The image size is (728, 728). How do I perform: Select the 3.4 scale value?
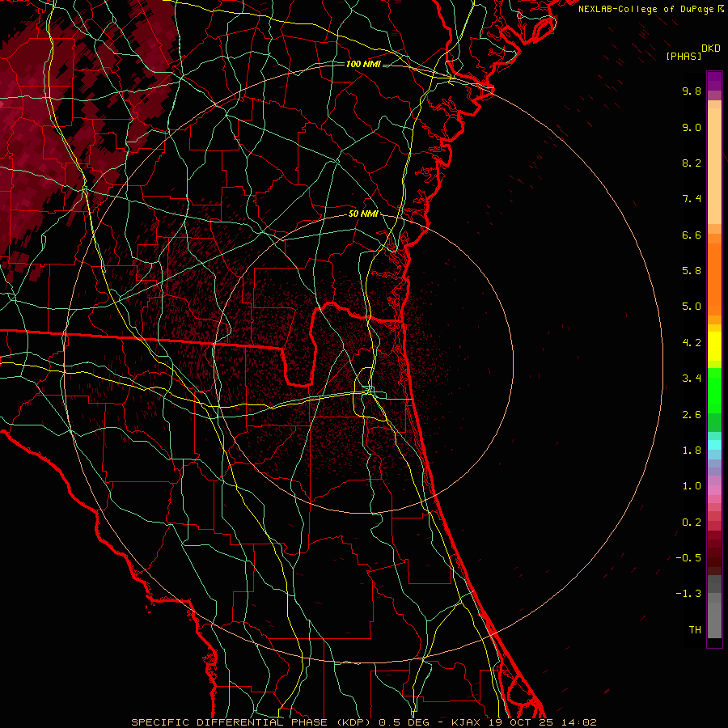click(692, 379)
